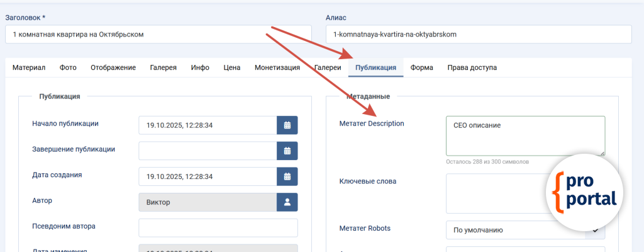Screen dimensions: 644x252
Task: Open calendar picker for Дата создания
Action: pyautogui.click(x=287, y=176)
